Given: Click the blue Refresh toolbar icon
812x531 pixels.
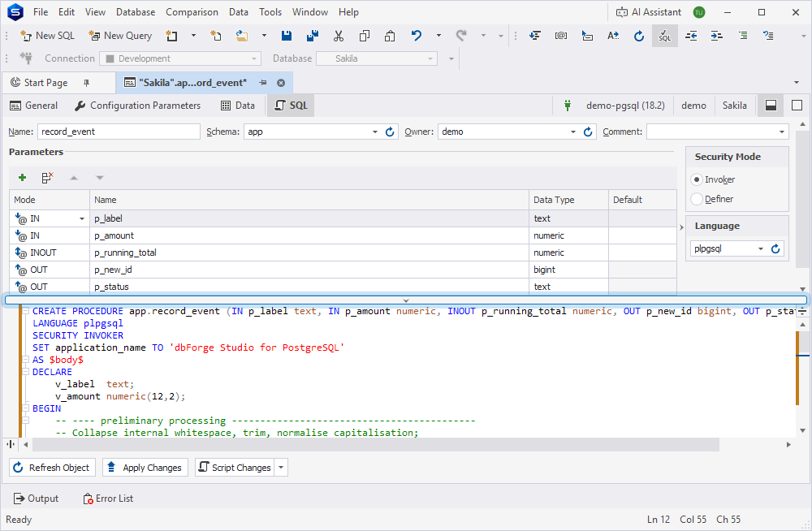Looking at the screenshot, I should [x=639, y=35].
